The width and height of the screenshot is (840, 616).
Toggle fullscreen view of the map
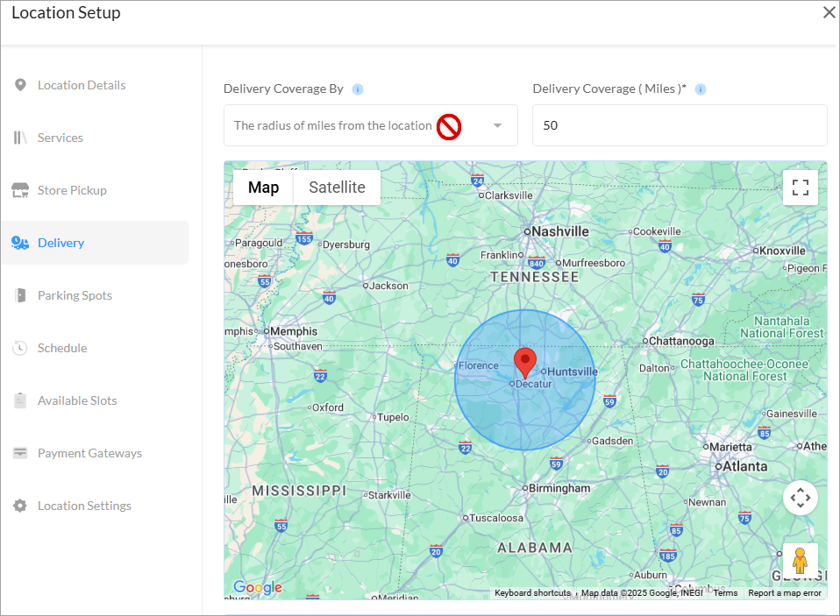(x=801, y=188)
